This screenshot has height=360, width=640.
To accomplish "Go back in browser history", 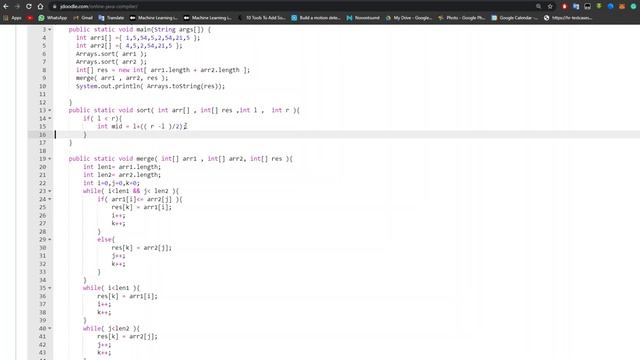I will (6, 7).
